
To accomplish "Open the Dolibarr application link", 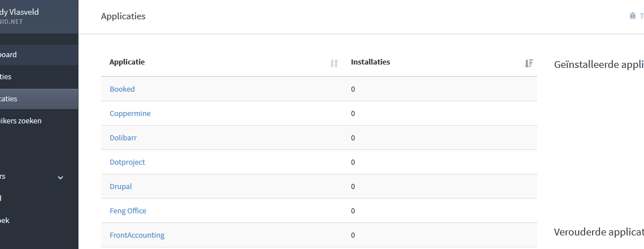I will (x=123, y=138).
